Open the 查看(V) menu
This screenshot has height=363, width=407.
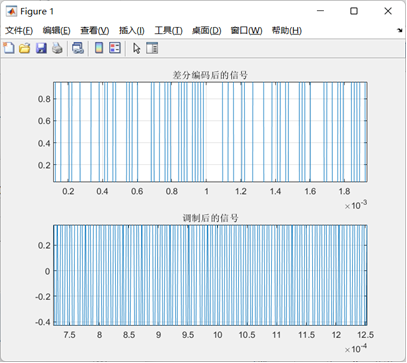tap(95, 31)
